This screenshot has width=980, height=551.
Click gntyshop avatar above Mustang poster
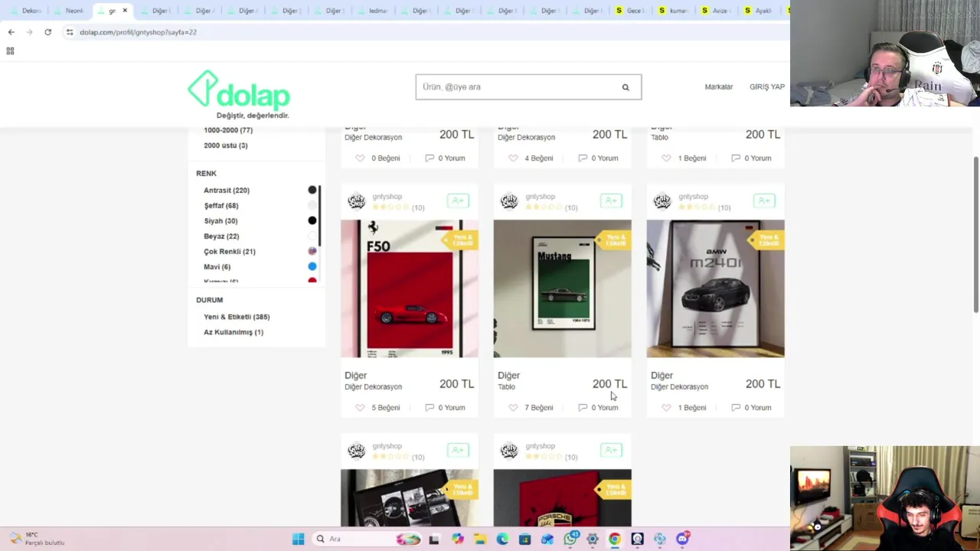pyautogui.click(x=509, y=201)
